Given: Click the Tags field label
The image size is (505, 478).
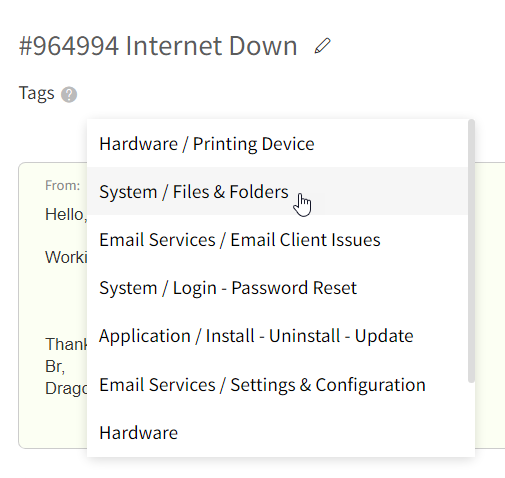Looking at the screenshot, I should [37, 93].
